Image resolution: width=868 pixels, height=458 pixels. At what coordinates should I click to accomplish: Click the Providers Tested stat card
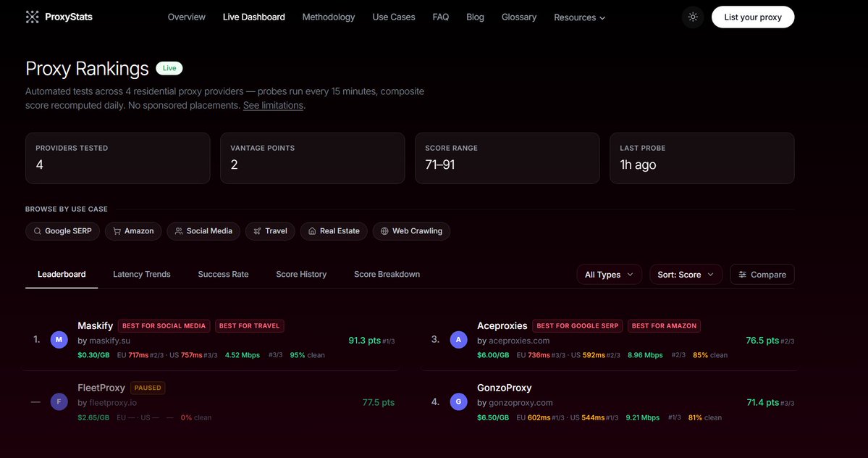[118, 158]
